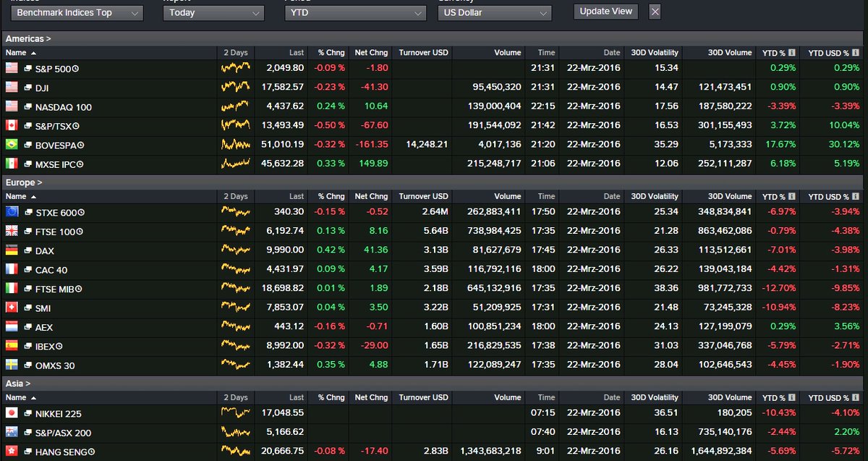Click the Mexico flag beside MXSE IPC
This screenshot has width=868, height=461.
pos(12,164)
